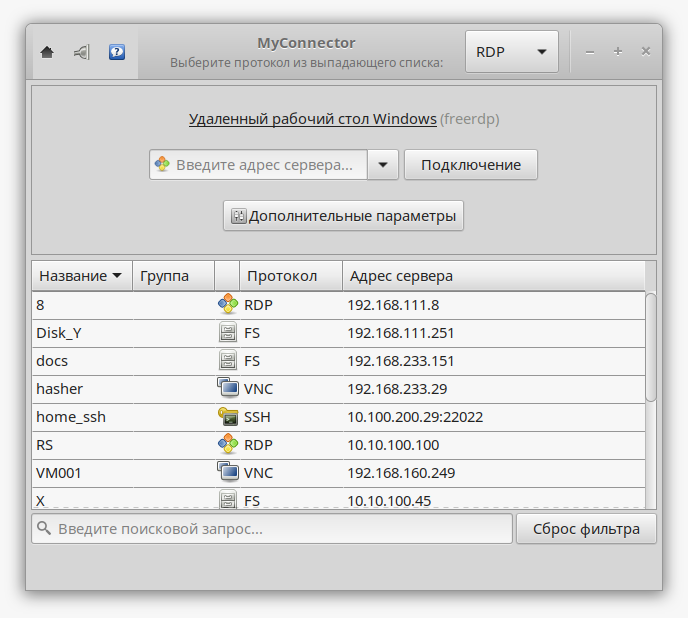Click the connections list vertical scrollbar
The height and width of the screenshot is (618, 688).
point(651,347)
